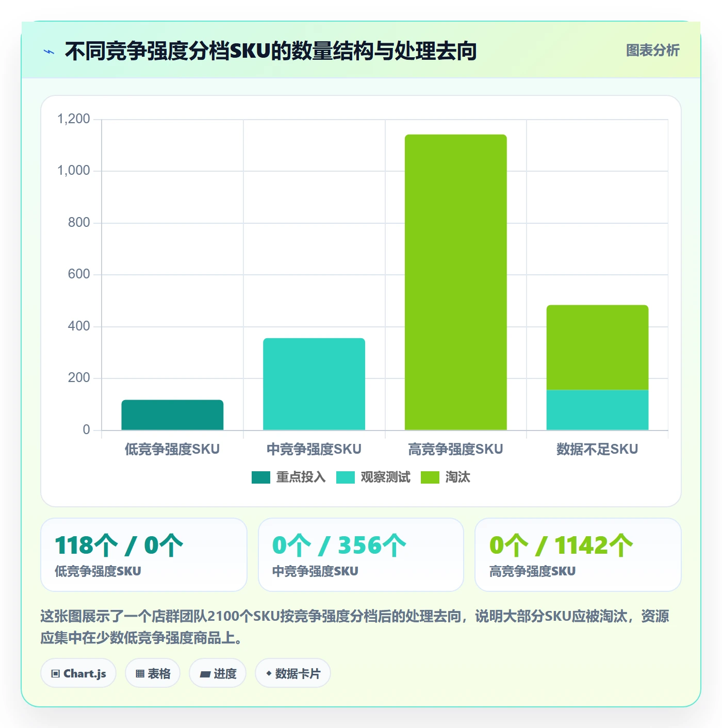Click the 0个 / 356个 stat value
Viewport: 722px width, 728px height.
(x=339, y=545)
